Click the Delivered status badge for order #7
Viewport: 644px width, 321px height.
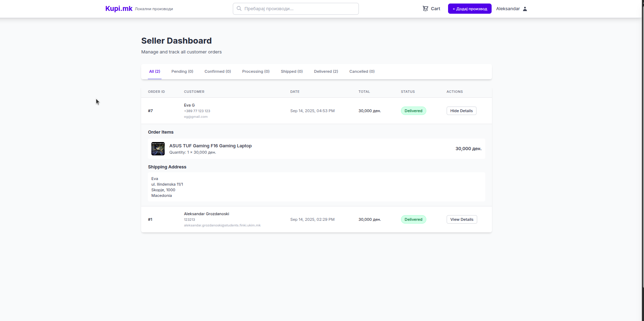(x=413, y=111)
